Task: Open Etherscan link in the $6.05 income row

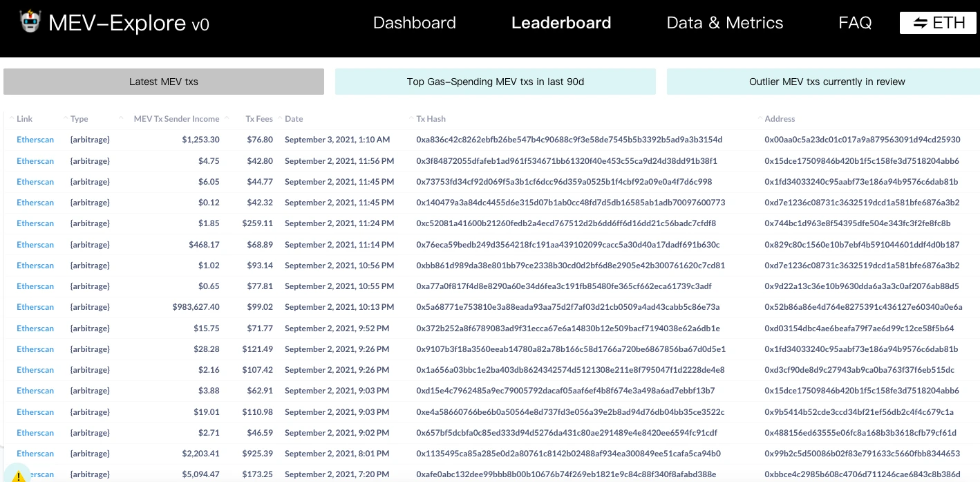Action: click(x=35, y=182)
